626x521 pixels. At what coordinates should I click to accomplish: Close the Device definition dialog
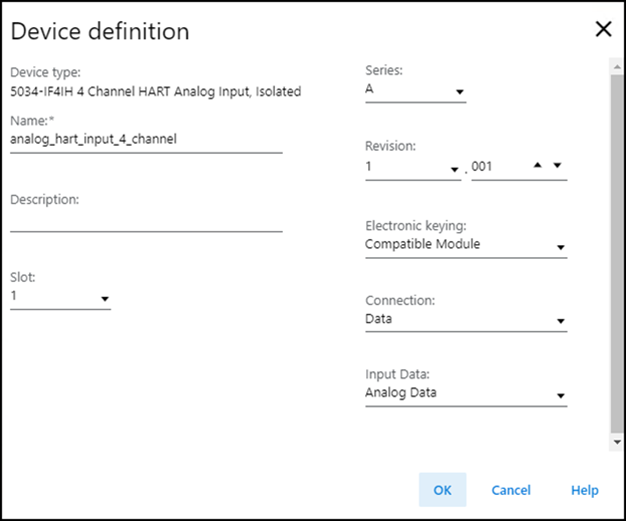pyautogui.click(x=603, y=29)
